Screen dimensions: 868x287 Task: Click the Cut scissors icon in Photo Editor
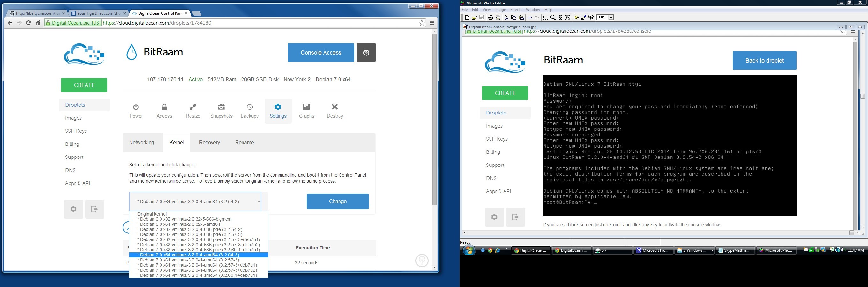pyautogui.click(x=506, y=18)
